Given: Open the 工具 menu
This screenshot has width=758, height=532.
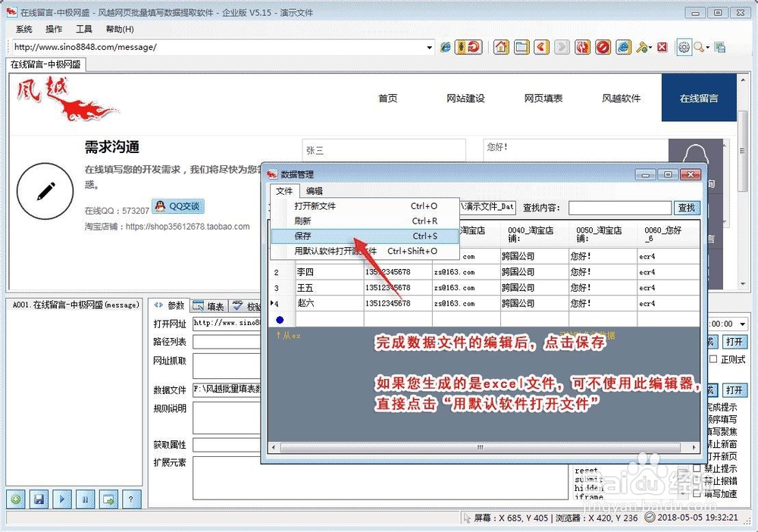Looking at the screenshot, I should 83,29.
